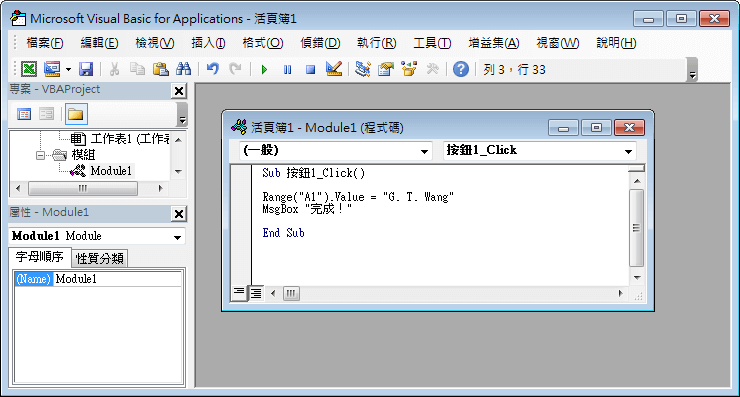Click the Procedure View button
The width and height of the screenshot is (740, 397).
pyautogui.click(x=239, y=294)
